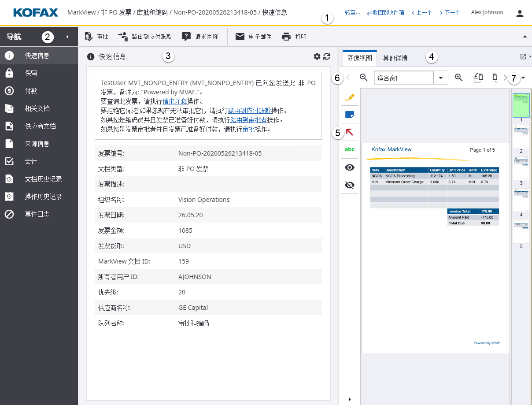Select the green abc text tool
The height and width of the screenshot is (405, 532).
click(350, 149)
